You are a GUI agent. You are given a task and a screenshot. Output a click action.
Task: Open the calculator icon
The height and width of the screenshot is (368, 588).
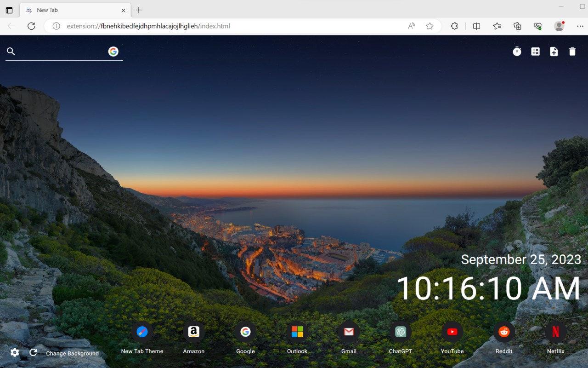pos(535,52)
